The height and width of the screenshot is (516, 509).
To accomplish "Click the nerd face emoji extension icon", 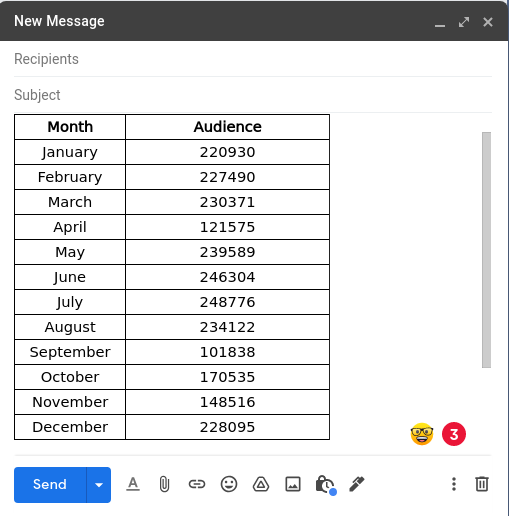I will (x=422, y=434).
